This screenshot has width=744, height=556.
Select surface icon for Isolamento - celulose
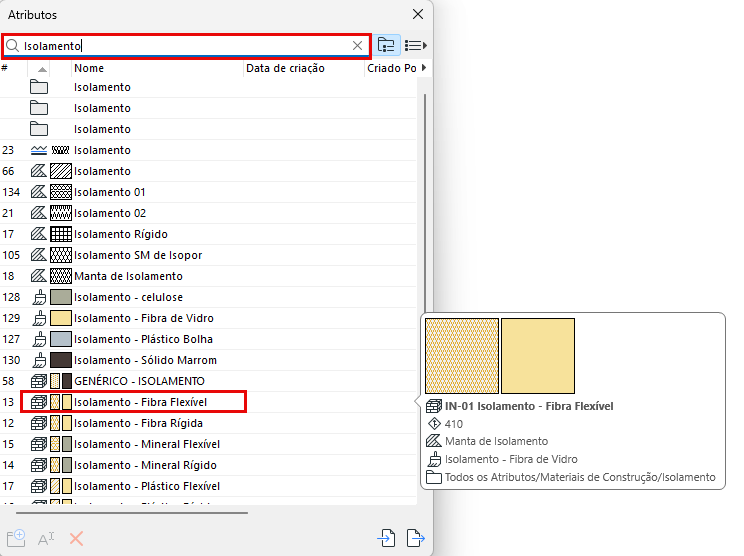pyautogui.click(x=40, y=297)
